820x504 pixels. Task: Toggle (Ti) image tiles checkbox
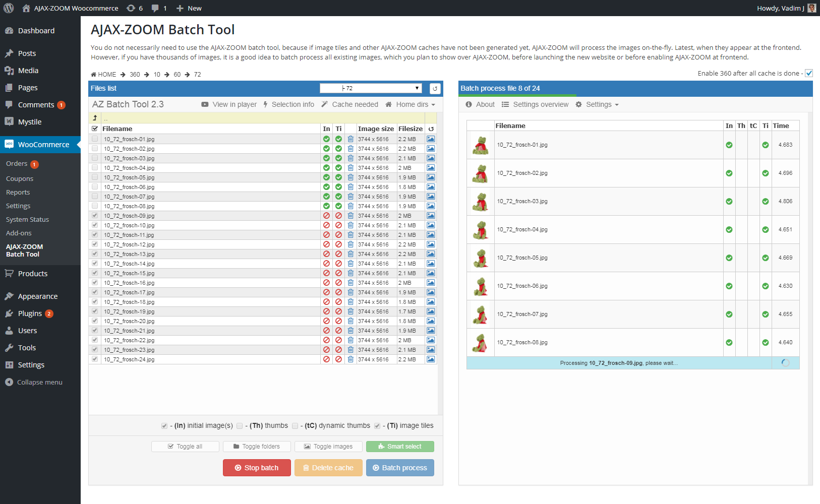(377, 426)
